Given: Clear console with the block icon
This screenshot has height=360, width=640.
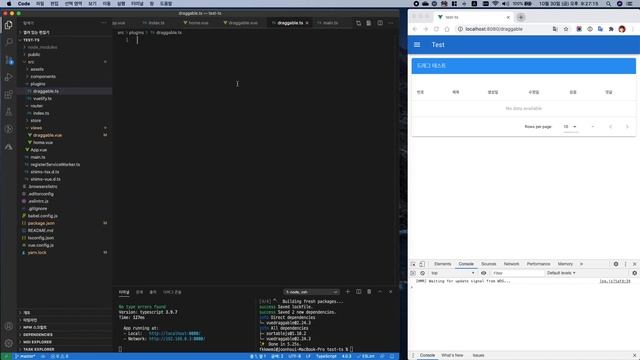Looking at the screenshot, I should 422,273.
